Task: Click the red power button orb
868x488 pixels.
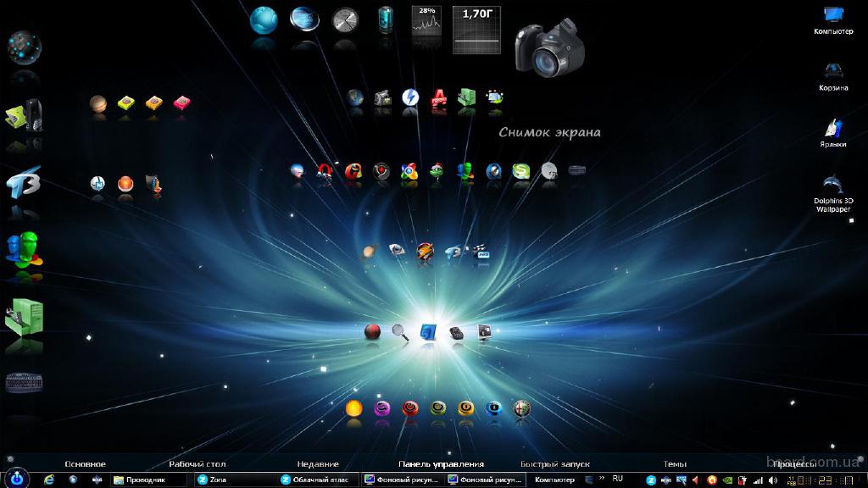Action: [372, 331]
